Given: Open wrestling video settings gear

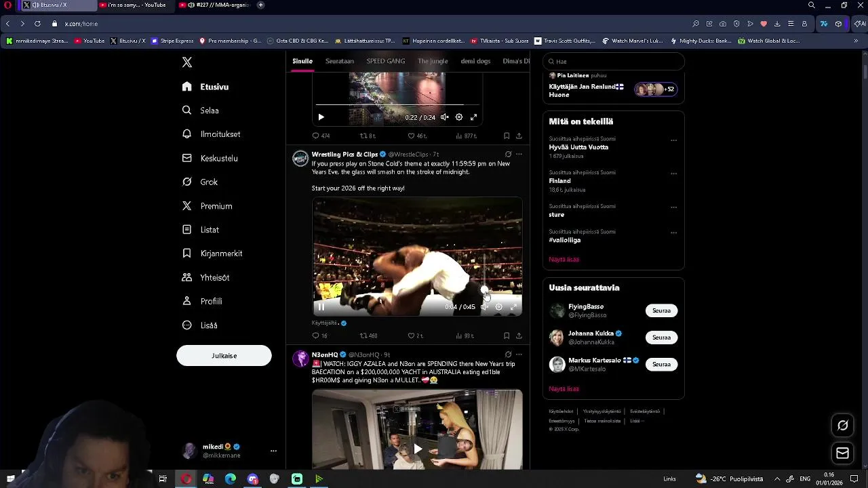Looking at the screenshot, I should [498, 307].
